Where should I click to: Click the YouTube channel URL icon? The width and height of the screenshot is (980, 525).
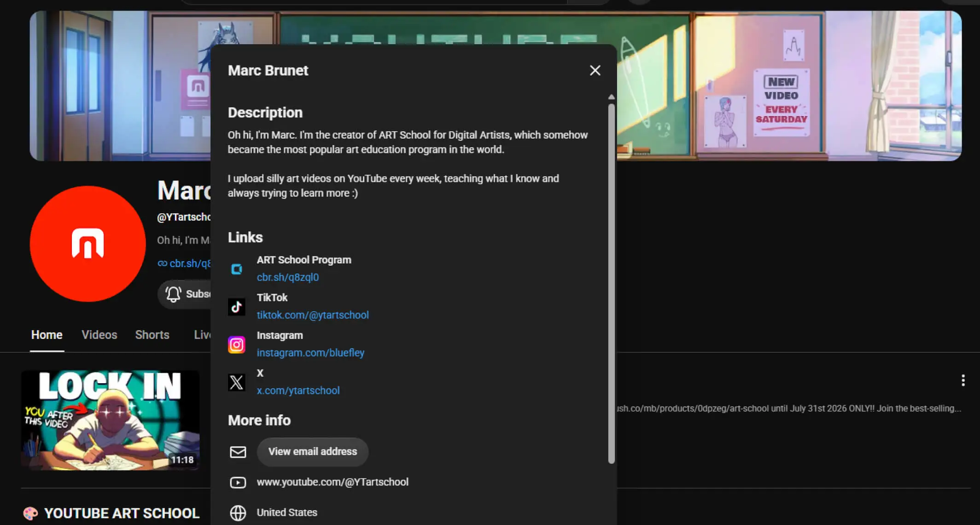pos(238,482)
